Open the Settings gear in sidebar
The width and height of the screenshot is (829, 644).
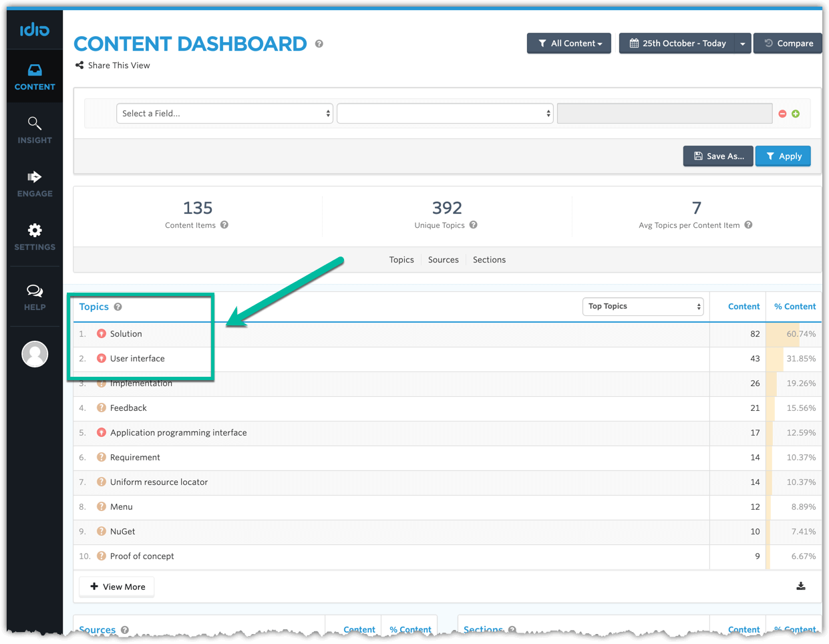coord(35,237)
